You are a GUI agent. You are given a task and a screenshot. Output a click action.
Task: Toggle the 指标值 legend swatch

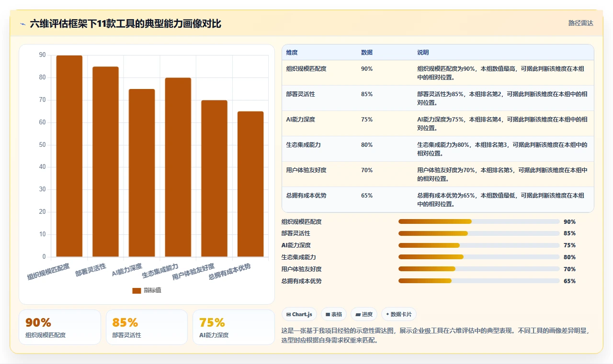[136, 290]
